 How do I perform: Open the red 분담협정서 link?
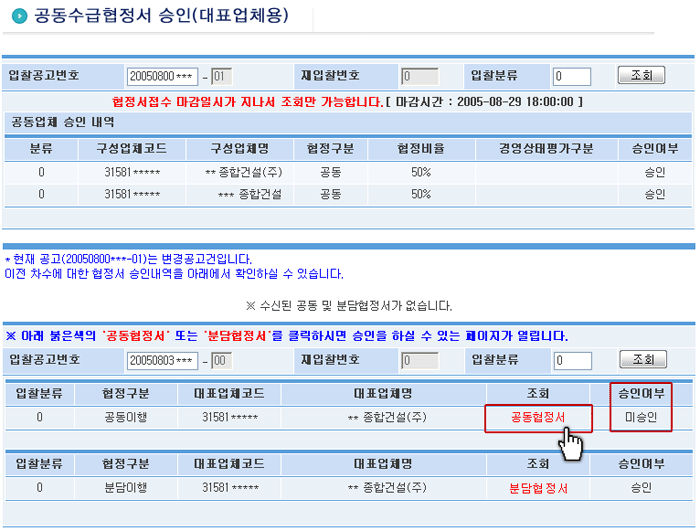coord(538,488)
